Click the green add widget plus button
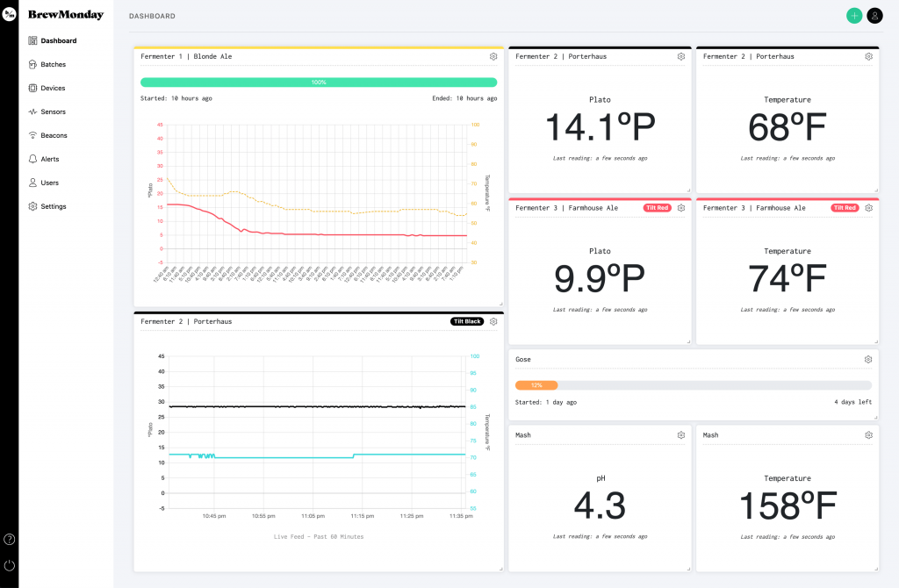The height and width of the screenshot is (588, 899). coord(853,16)
